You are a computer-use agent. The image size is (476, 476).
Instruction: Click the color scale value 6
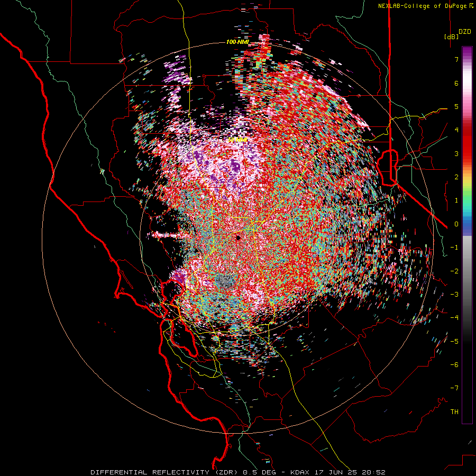pyautogui.click(x=456, y=83)
